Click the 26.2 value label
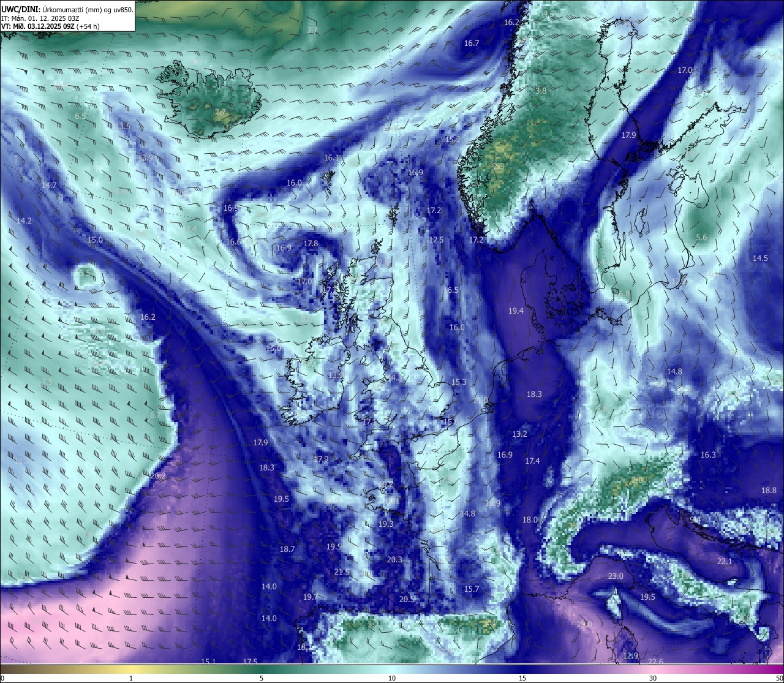The height and width of the screenshot is (683, 784). 158,476
